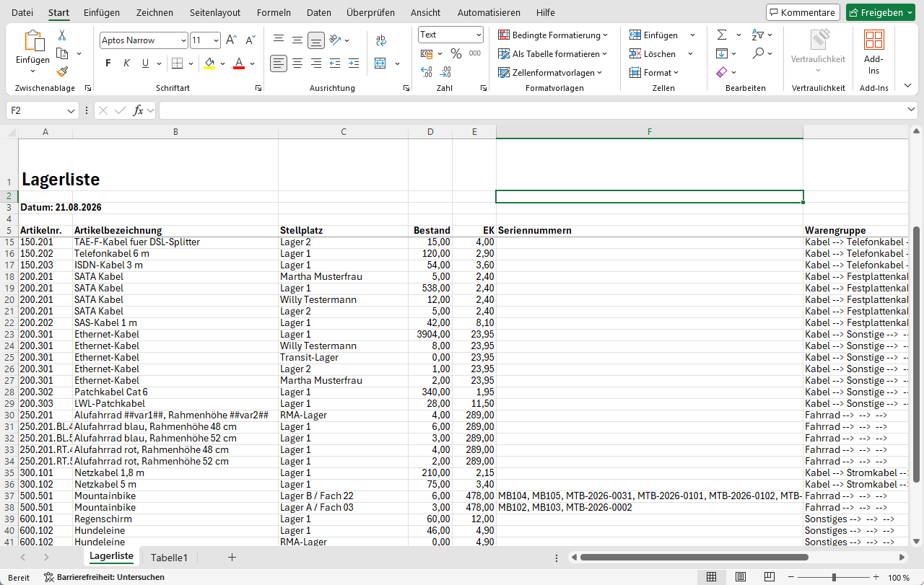
Task: Click the Cut scissors icon
Action: point(62,35)
